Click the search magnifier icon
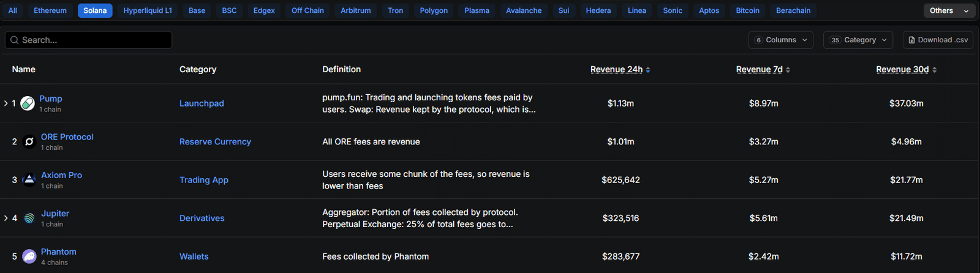This screenshot has height=273, width=980. click(15, 40)
